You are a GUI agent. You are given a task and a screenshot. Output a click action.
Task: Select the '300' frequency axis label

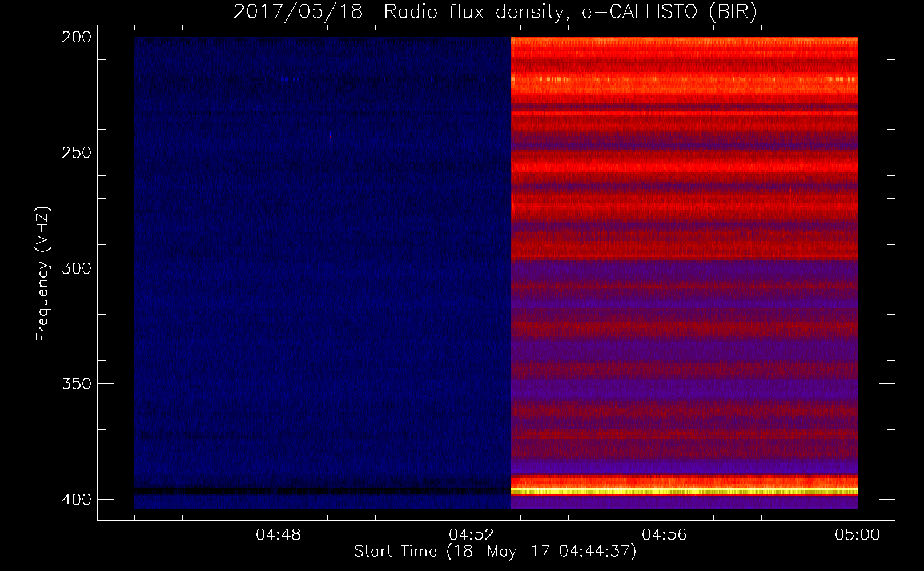coord(76,268)
